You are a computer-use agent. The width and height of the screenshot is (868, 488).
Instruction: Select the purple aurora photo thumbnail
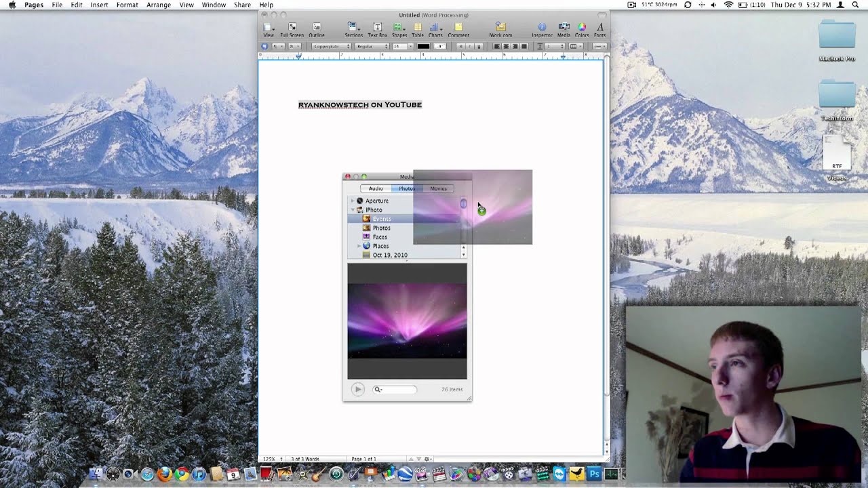[x=407, y=321]
